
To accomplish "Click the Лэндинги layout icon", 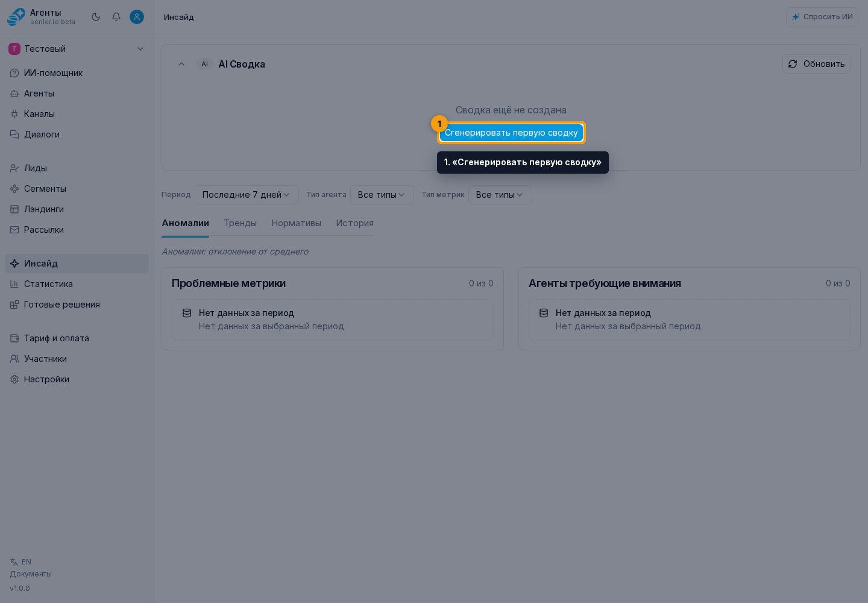I will (14, 209).
